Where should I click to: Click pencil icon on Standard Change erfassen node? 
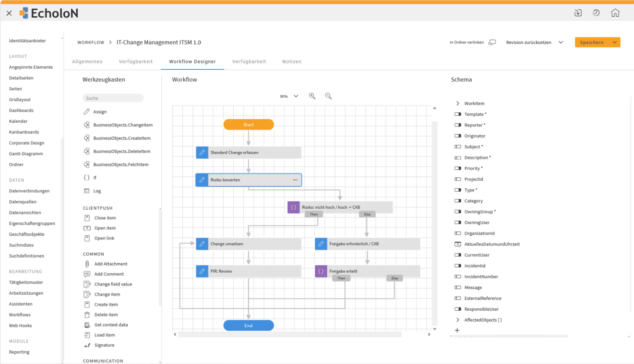(x=202, y=152)
